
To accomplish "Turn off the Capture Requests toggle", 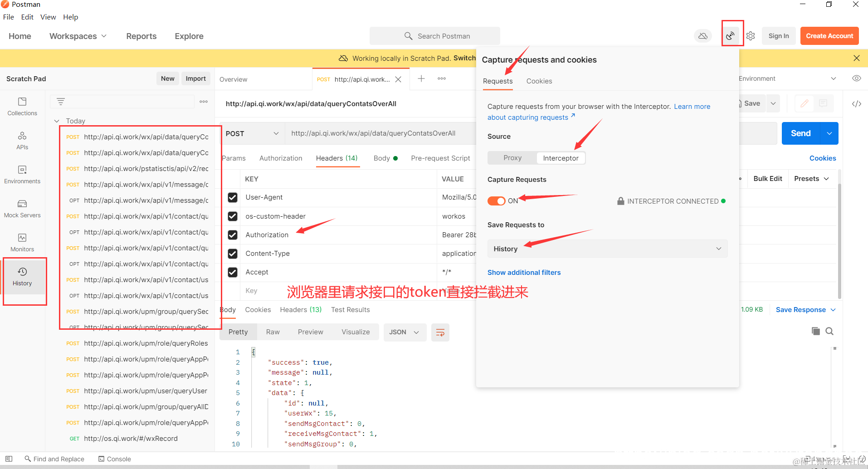I will coord(496,201).
